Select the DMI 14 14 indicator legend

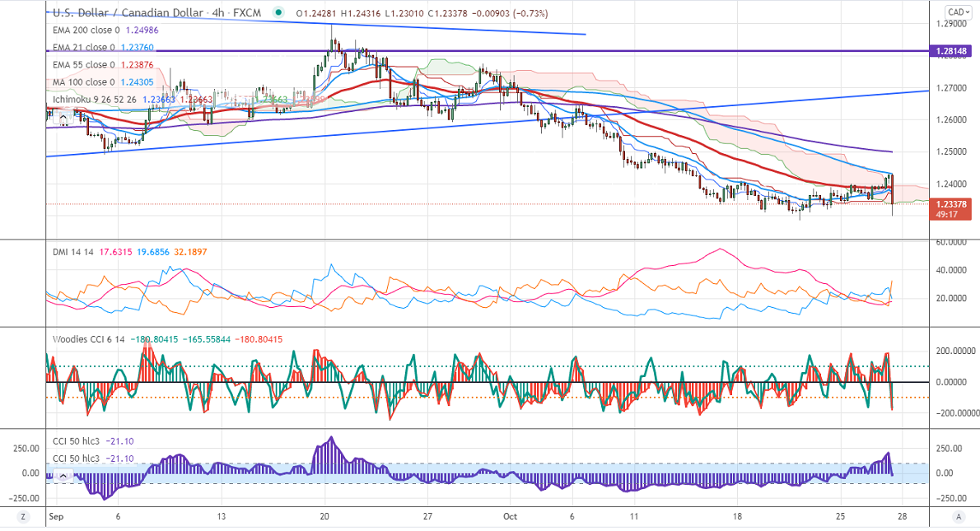coord(73,253)
